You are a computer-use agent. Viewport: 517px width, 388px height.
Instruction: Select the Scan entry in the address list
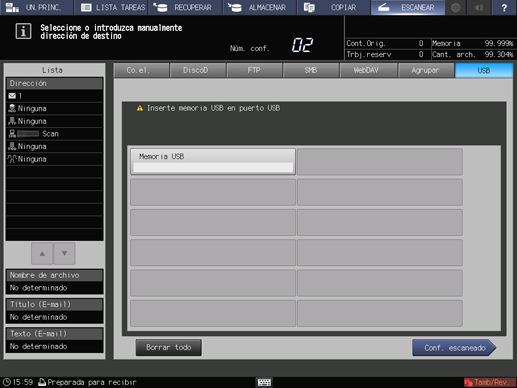pyautogui.click(x=54, y=134)
